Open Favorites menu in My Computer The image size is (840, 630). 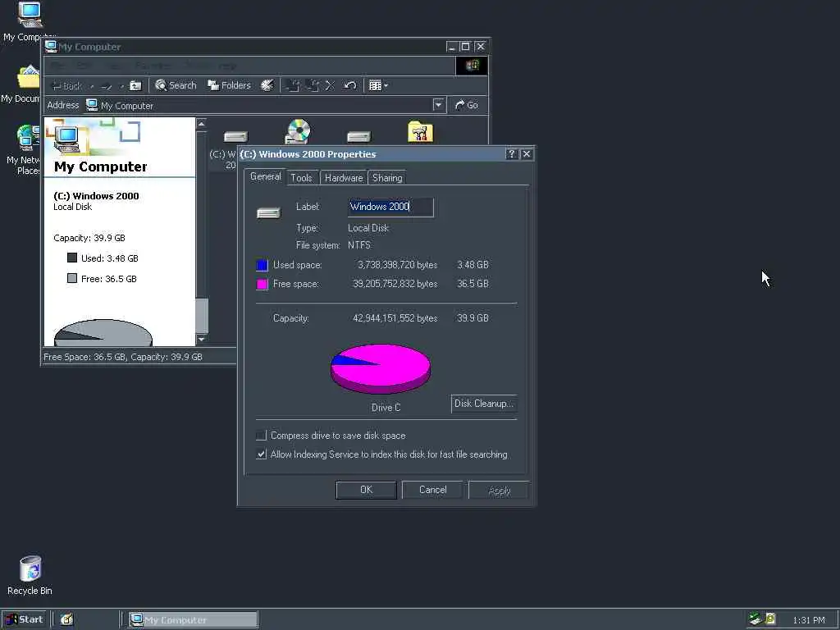[153, 66]
